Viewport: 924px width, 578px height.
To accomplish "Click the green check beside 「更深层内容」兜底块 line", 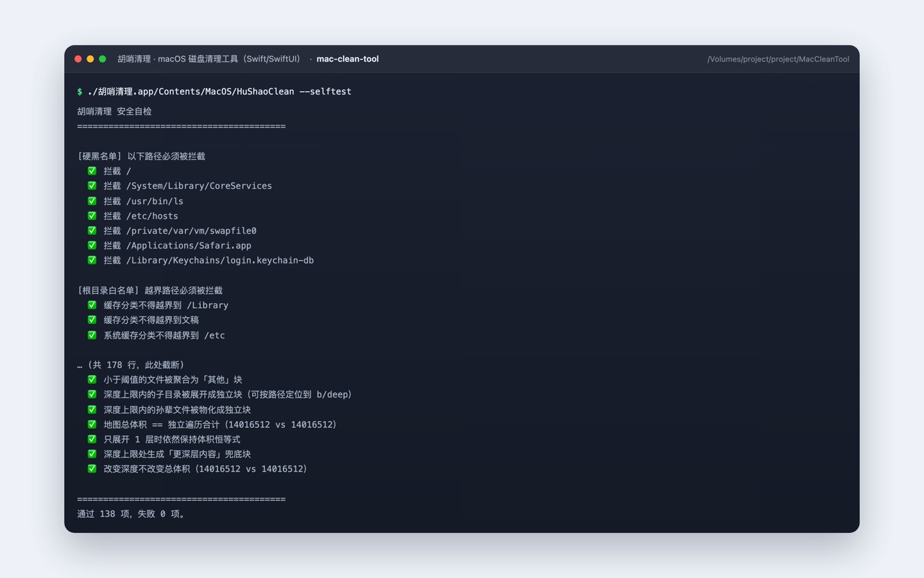I will point(92,454).
